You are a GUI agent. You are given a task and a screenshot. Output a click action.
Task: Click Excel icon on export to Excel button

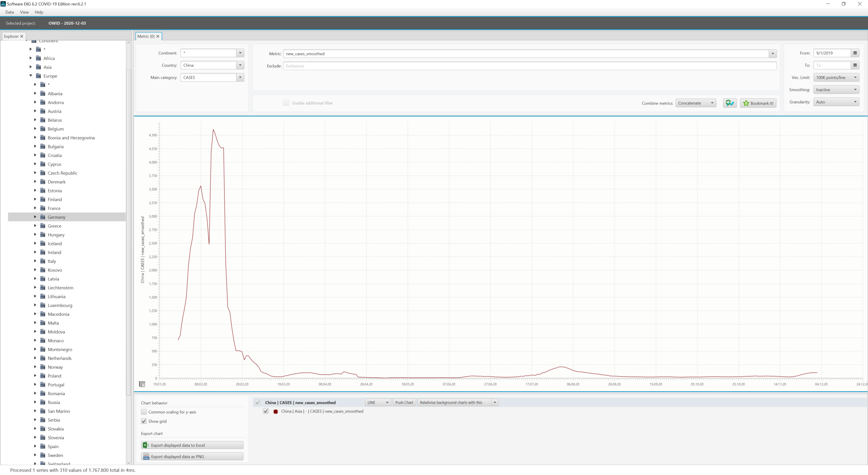145,445
